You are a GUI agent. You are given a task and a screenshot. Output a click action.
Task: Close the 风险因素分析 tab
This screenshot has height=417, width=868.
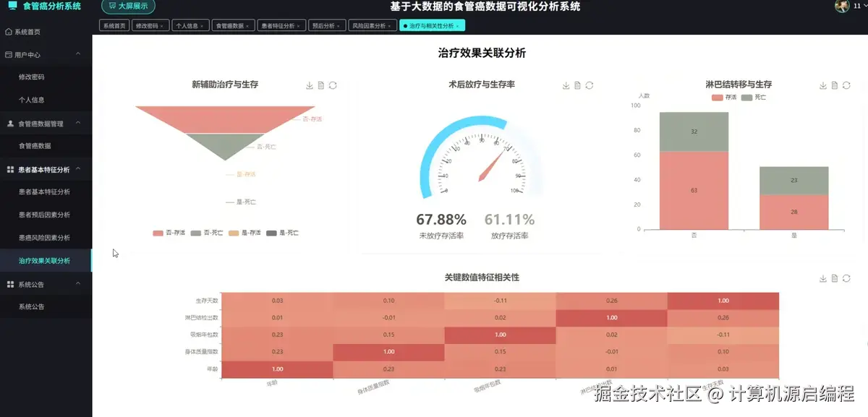pos(391,25)
